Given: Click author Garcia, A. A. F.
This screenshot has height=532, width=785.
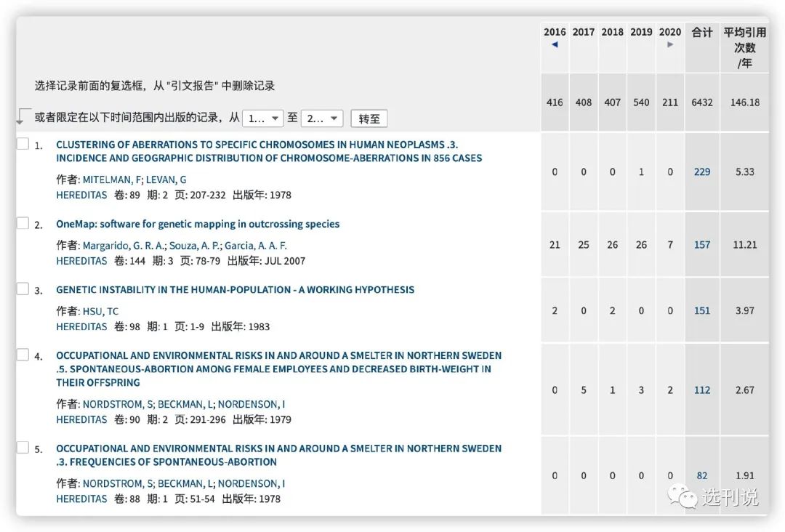Looking at the screenshot, I should pos(256,246).
